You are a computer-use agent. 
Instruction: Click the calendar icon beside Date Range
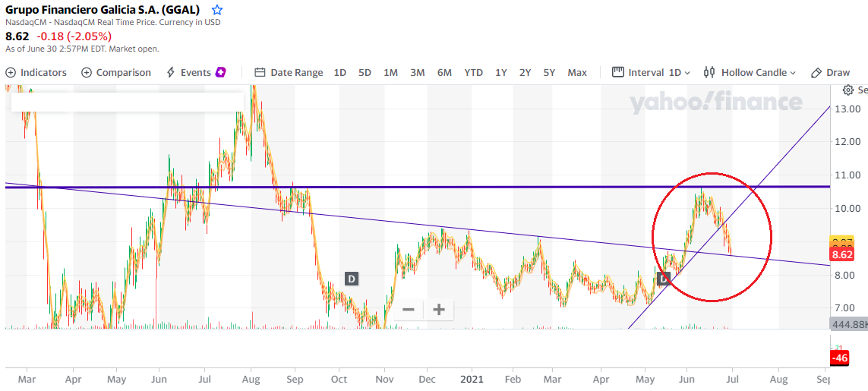coord(260,73)
